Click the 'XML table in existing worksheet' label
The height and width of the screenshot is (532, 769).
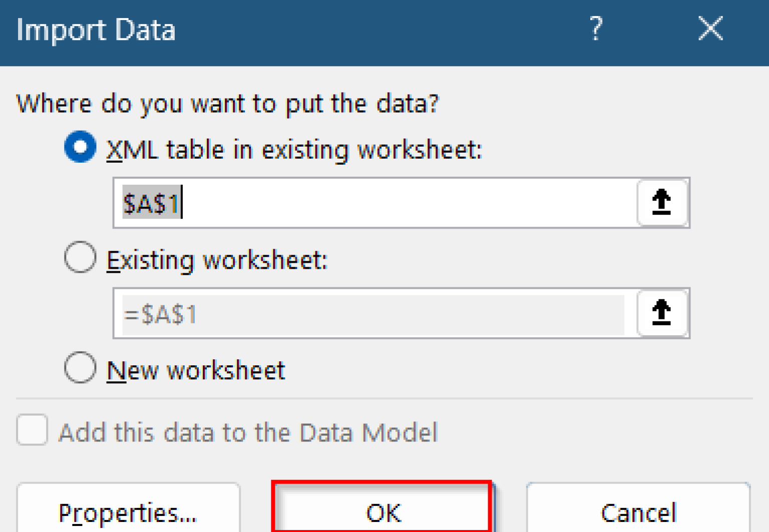click(x=294, y=150)
